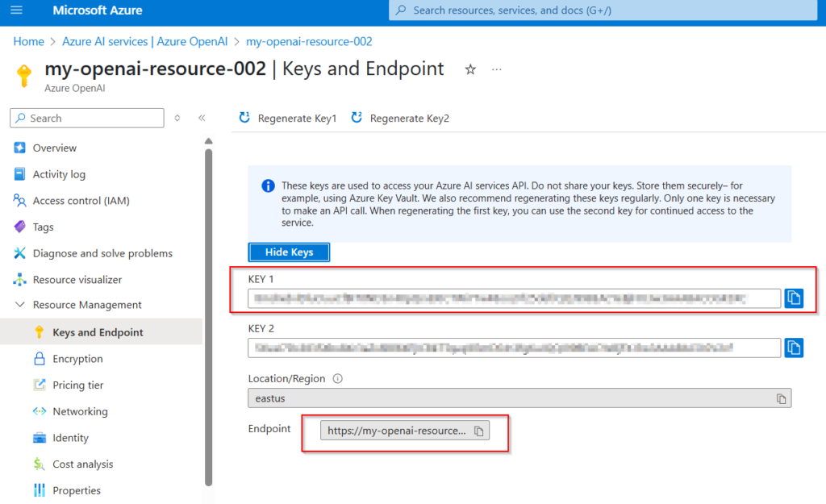Open Encryption settings
Screen dimensions: 826x504
click(78, 359)
